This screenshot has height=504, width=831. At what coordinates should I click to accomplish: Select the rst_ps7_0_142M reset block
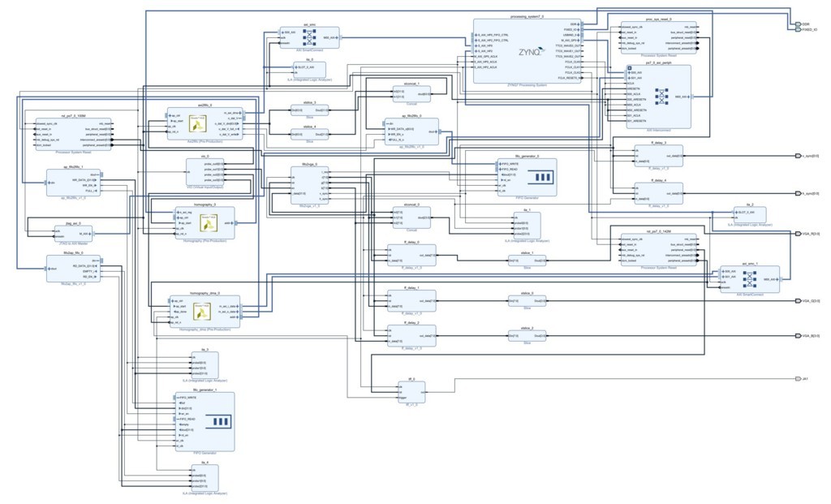(x=659, y=250)
